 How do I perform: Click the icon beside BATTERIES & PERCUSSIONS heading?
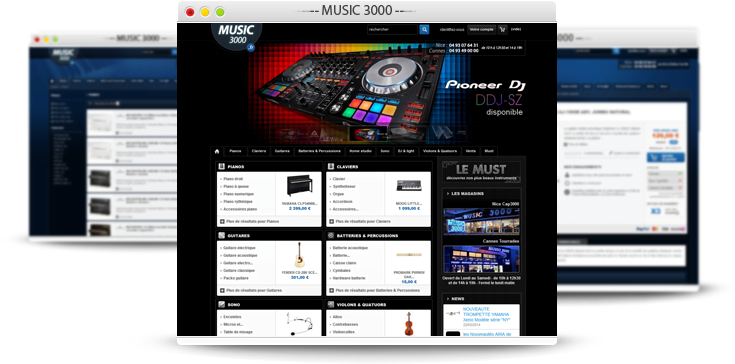point(331,235)
